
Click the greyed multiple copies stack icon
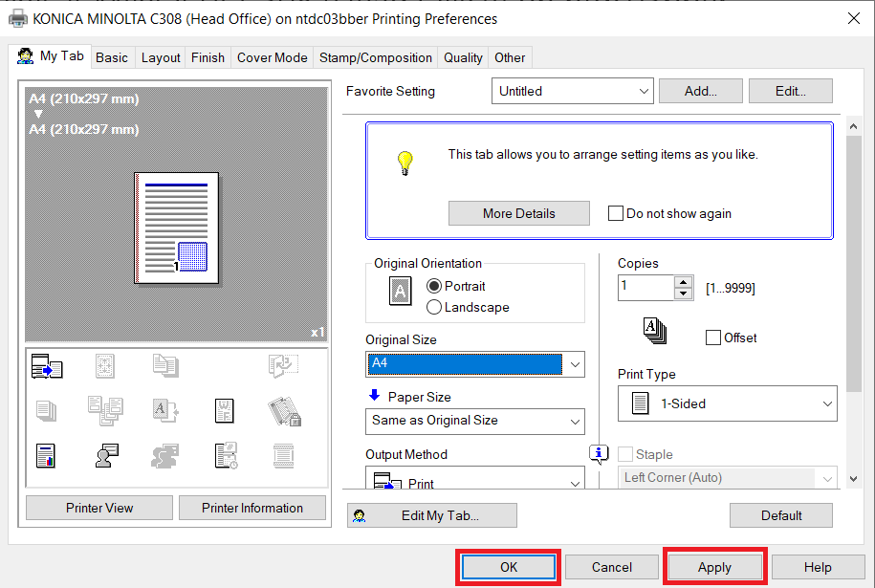click(x=46, y=410)
